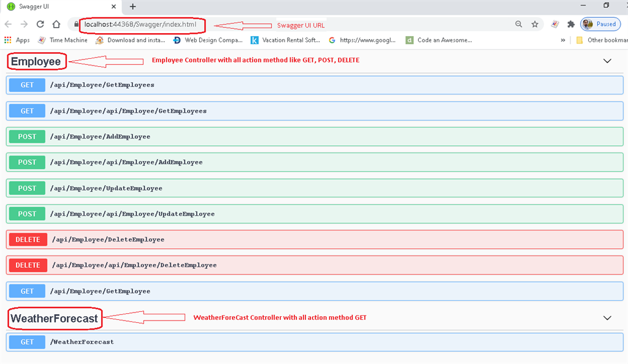Click the site security lock icon
Image resolution: width=628 pixels, height=364 pixels.
[75, 25]
